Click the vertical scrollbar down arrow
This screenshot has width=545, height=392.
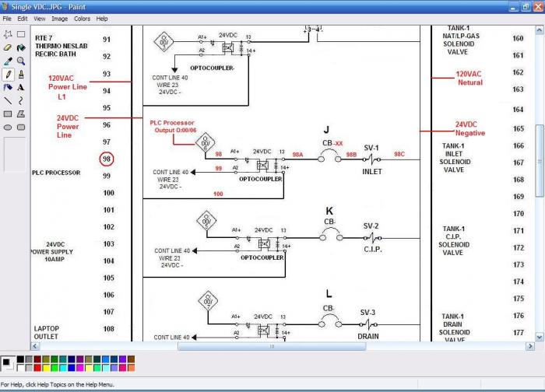(539, 337)
